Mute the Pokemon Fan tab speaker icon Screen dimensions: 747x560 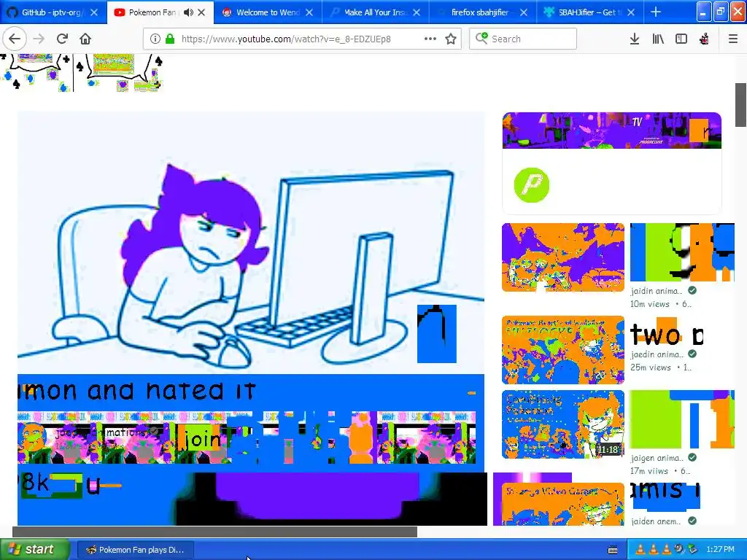[x=188, y=12]
